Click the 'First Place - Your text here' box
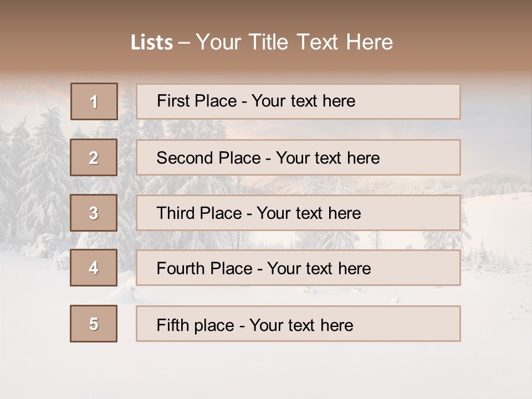 click(x=298, y=101)
